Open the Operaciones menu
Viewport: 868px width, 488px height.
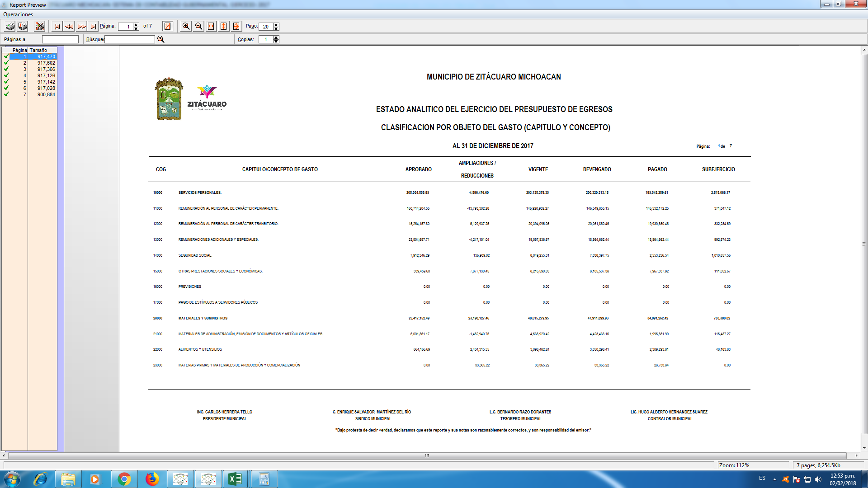(18, 14)
